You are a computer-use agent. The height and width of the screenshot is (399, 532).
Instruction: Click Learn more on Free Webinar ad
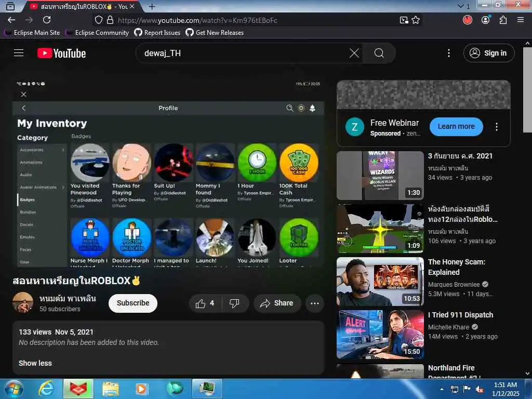[x=456, y=126]
